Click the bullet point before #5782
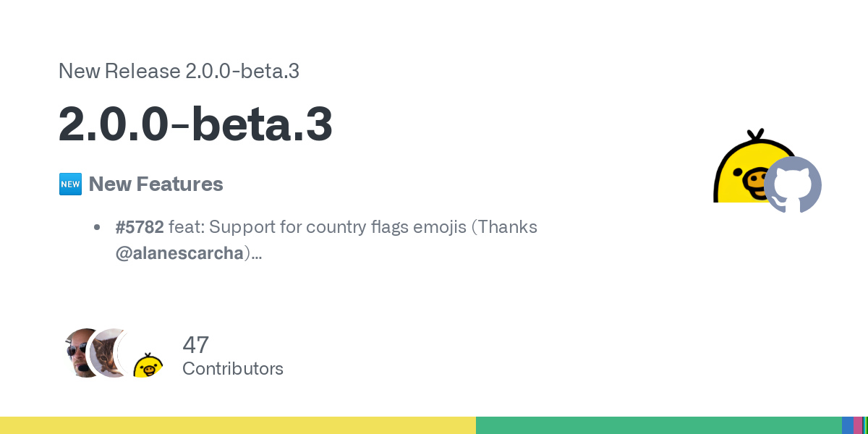This screenshot has width=868, height=434. click(97, 228)
